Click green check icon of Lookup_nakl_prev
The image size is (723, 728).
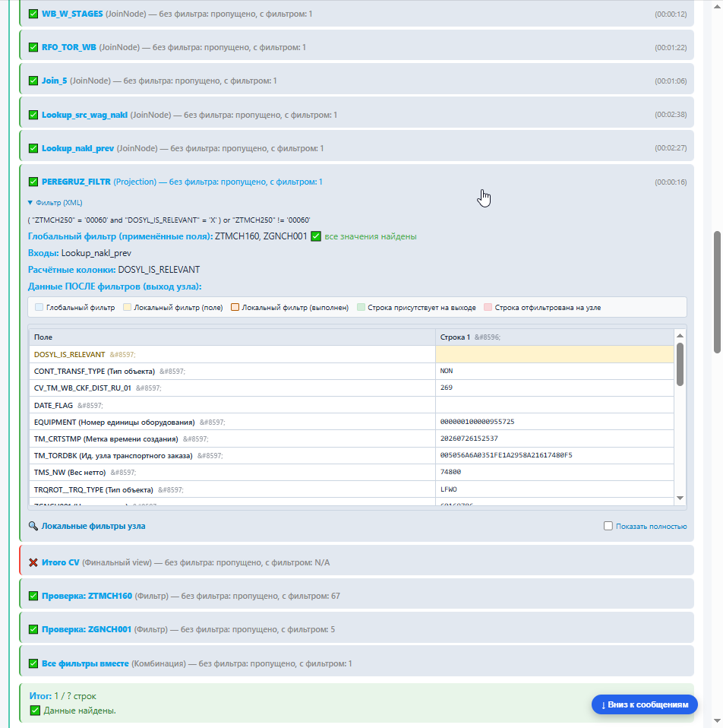click(33, 148)
